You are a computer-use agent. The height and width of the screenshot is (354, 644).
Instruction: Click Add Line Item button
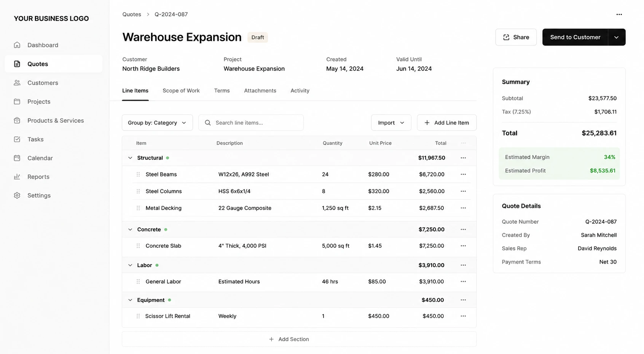[447, 123]
